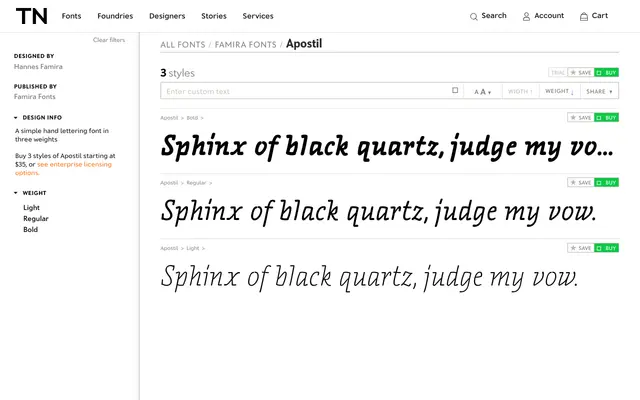Image resolution: width=640 pixels, height=400 pixels.
Task: Collapse the Weight filter section
Action: [x=30, y=193]
